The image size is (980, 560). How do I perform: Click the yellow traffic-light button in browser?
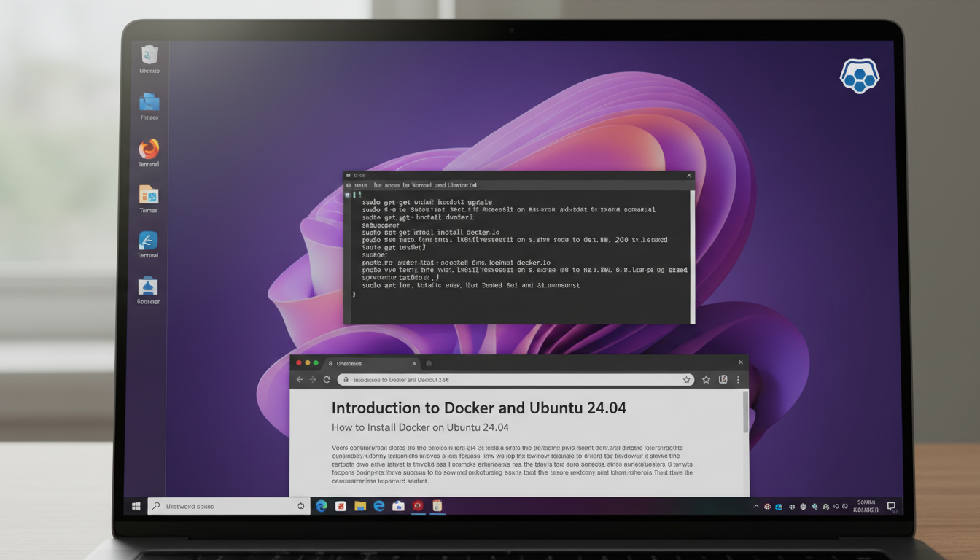307,362
